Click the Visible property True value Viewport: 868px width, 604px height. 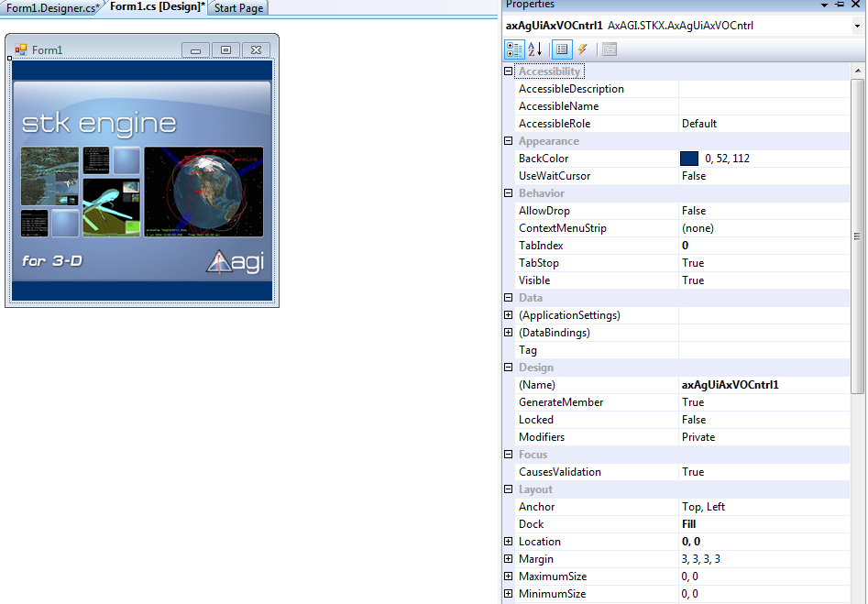point(693,280)
